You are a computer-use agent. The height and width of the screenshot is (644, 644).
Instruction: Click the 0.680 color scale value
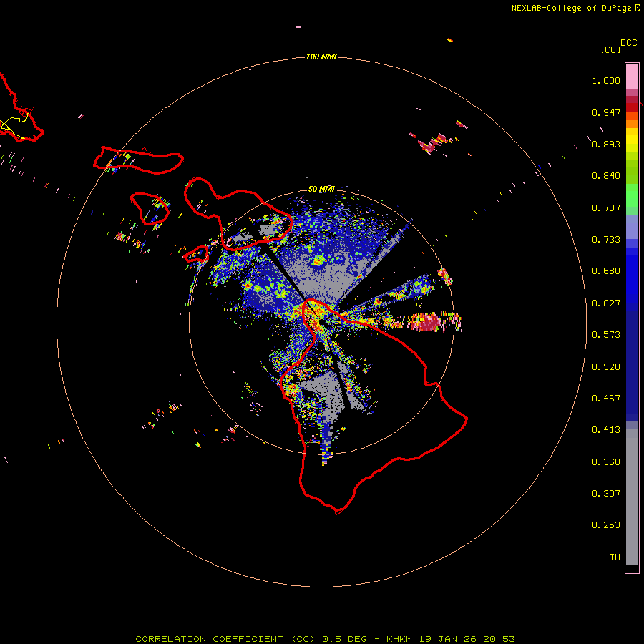[x=606, y=271]
